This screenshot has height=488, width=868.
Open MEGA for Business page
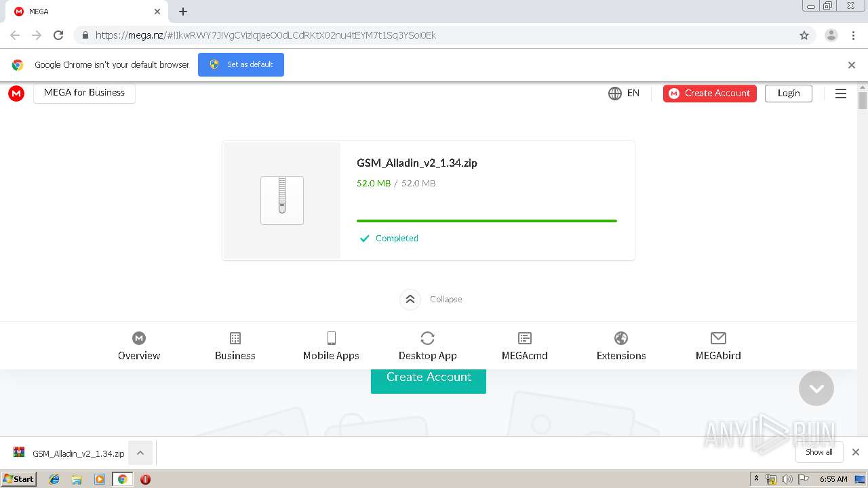tap(84, 93)
